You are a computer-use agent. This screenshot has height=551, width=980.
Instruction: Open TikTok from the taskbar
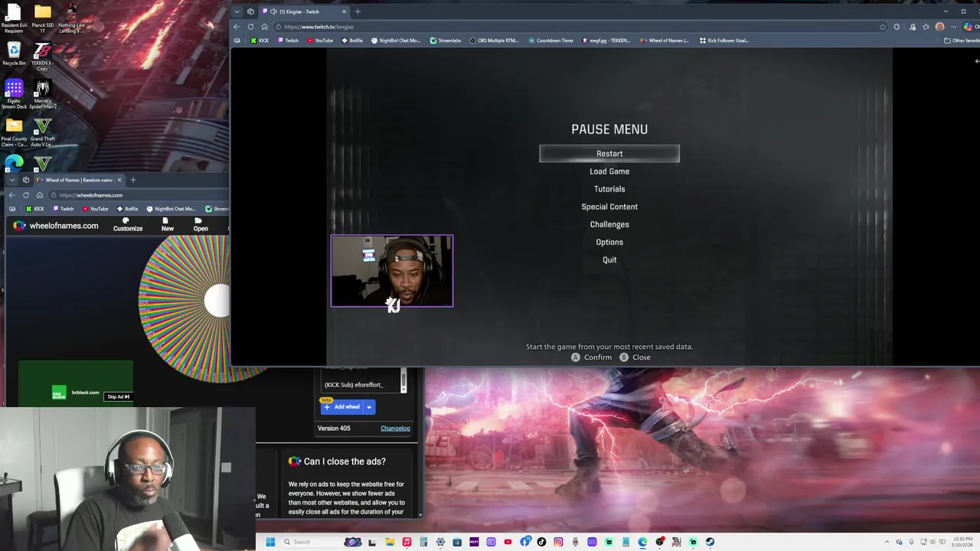tap(541, 542)
